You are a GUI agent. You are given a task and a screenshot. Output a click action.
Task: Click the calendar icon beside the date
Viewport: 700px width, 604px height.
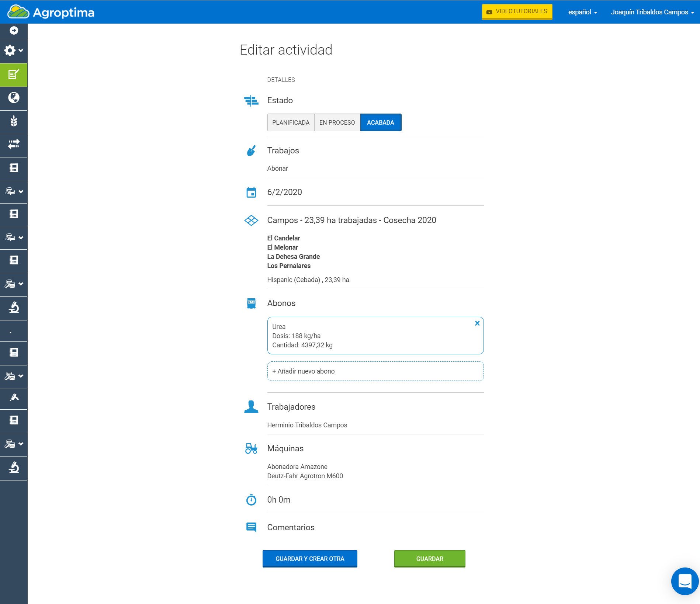click(251, 192)
